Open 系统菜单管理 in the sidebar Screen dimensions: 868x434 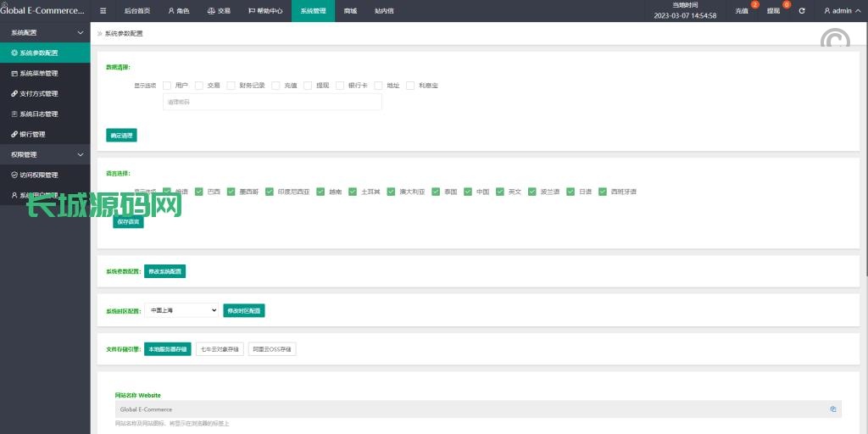pyautogui.click(x=39, y=73)
